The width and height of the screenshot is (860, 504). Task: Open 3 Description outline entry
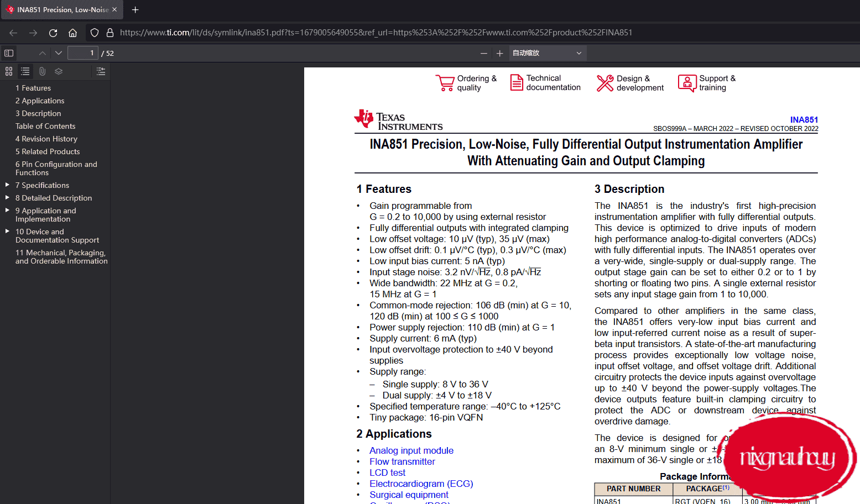(38, 113)
